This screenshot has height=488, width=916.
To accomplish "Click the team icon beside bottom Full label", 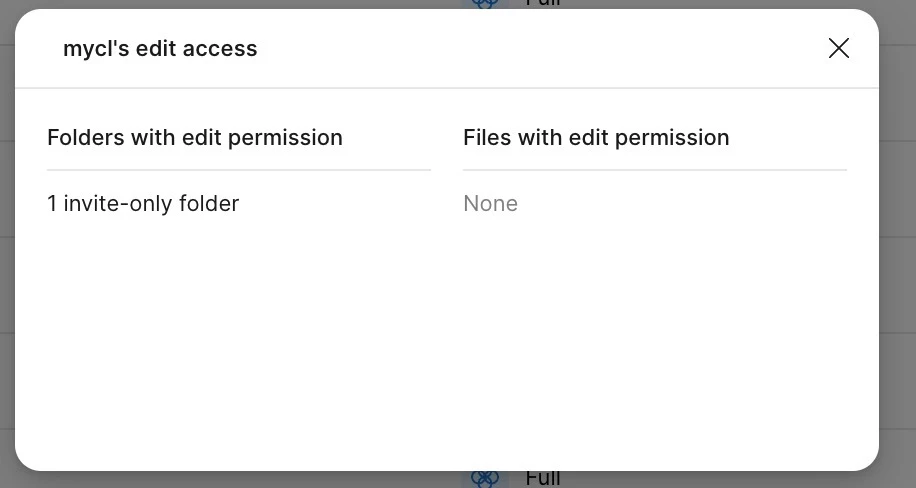I will [485, 479].
